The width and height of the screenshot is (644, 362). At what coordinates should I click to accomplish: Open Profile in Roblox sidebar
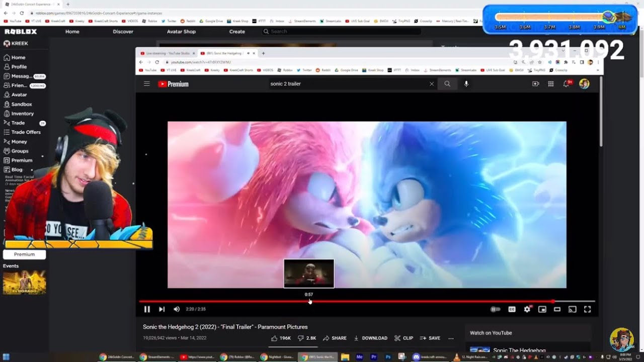point(15,67)
